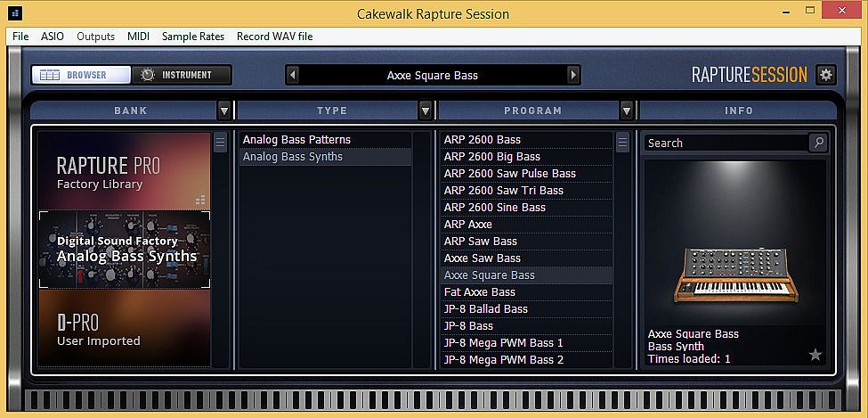
Task: Click grid icon on Rapture Pro bank
Action: click(x=200, y=200)
